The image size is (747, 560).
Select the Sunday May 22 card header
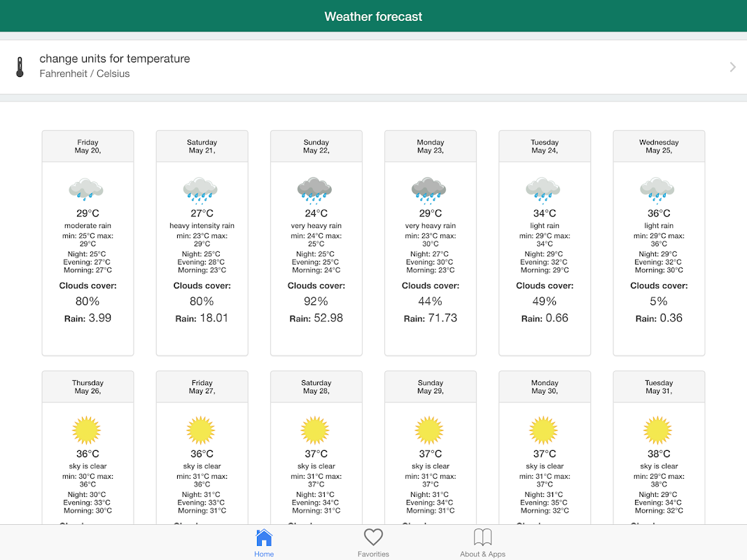click(316, 146)
